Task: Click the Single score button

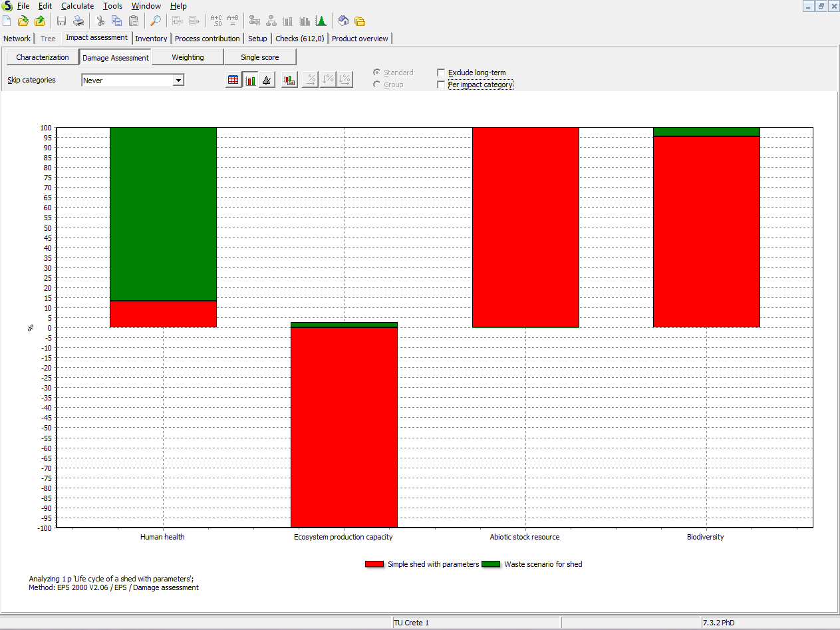Action: coord(260,57)
